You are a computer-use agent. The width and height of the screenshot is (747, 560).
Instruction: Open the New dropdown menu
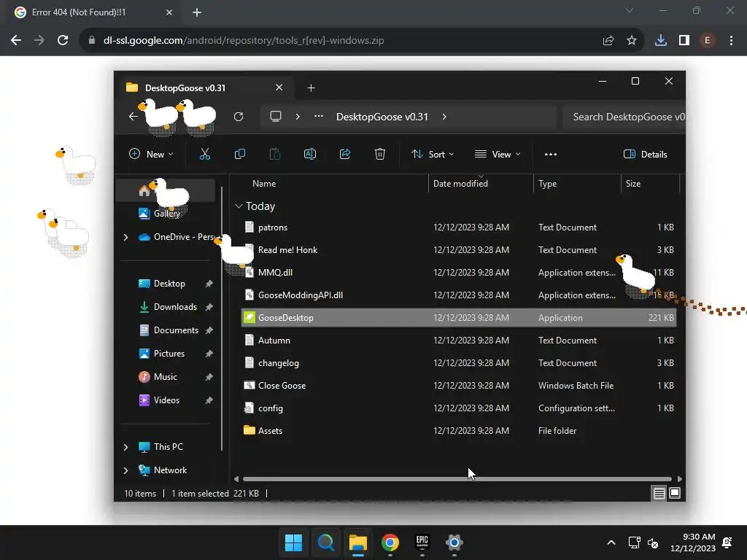click(151, 155)
